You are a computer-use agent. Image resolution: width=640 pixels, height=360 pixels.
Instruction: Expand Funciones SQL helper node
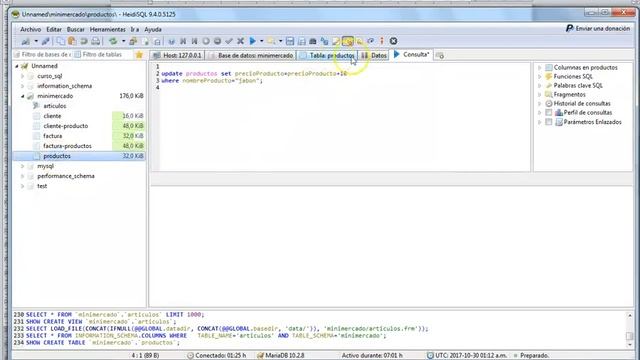click(540, 77)
